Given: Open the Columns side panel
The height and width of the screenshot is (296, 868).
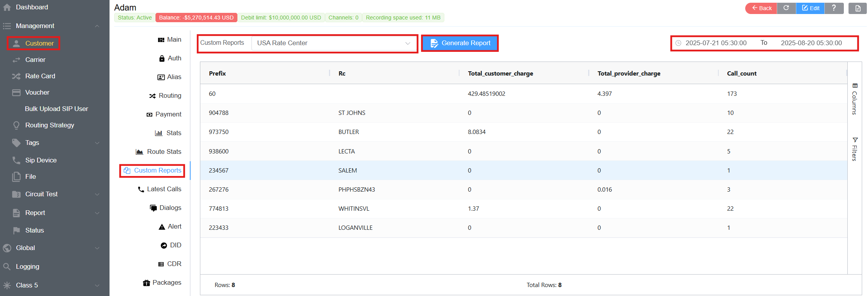Looking at the screenshot, I should [854, 99].
